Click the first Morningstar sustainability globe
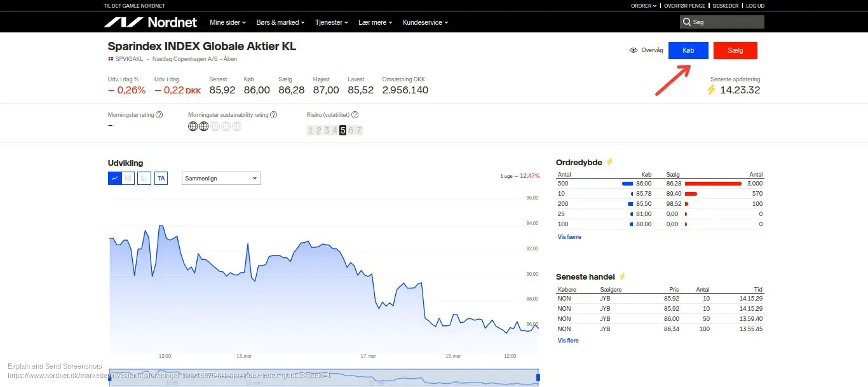Image resolution: width=868 pixels, height=387 pixels. tap(193, 126)
